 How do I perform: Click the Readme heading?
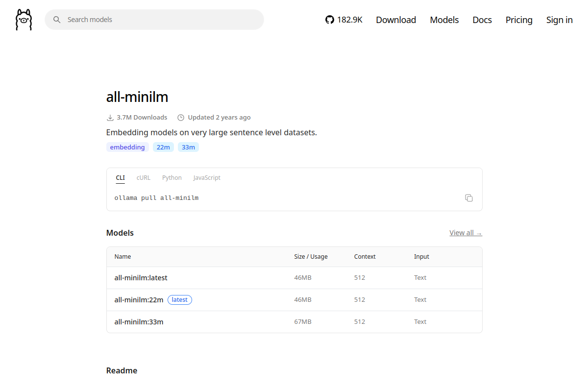(x=122, y=370)
